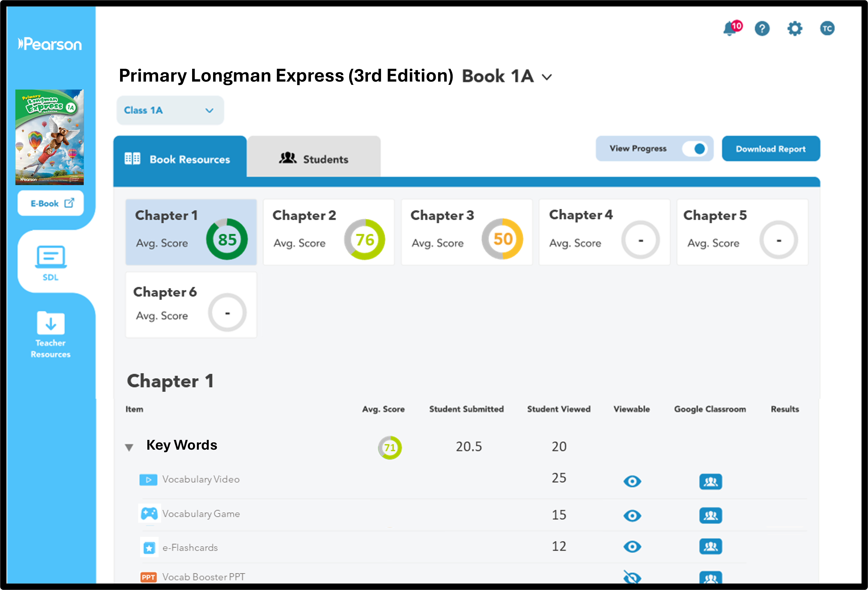This screenshot has height=590, width=868.
Task: Open the Book 1A chevron dropdown
Action: 547,77
